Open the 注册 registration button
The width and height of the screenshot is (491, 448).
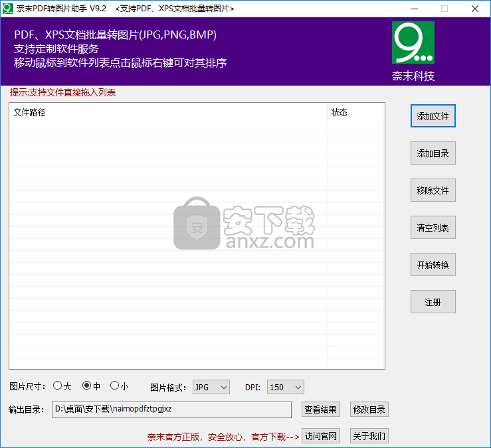pos(433,302)
